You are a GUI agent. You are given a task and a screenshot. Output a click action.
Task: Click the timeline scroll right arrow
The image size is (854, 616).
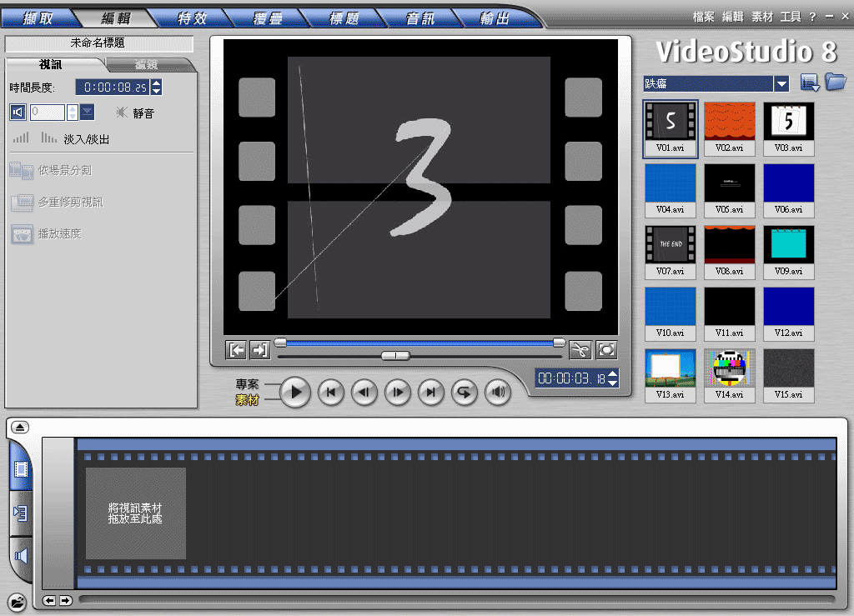65,601
